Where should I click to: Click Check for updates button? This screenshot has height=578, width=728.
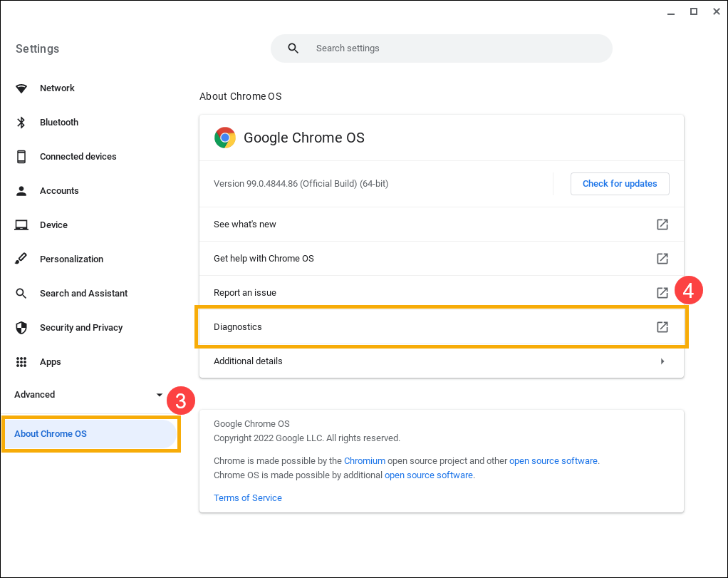(x=620, y=184)
